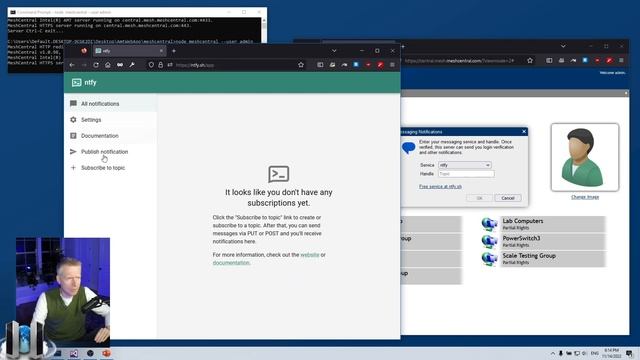Click the shield icon in ntfy address bar
Viewport: 640px width, 360px height.
click(x=151, y=65)
